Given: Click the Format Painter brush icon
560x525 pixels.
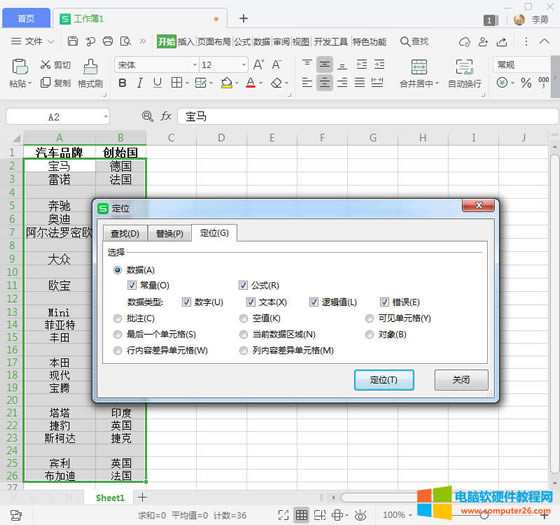Looking at the screenshot, I should click(x=90, y=67).
